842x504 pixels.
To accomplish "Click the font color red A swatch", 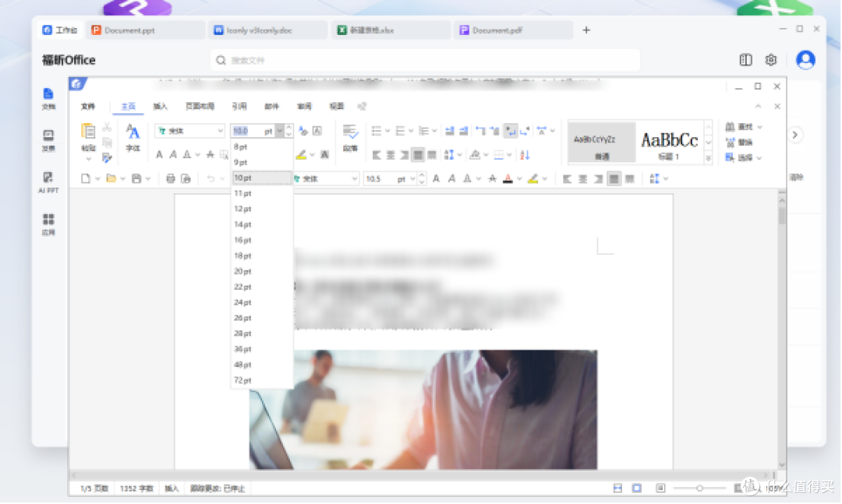I will pyautogui.click(x=508, y=178).
